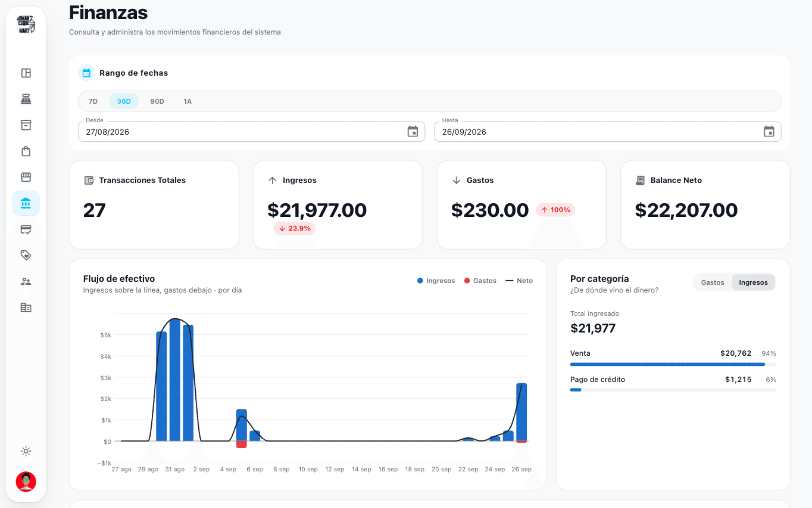The height and width of the screenshot is (508, 812).
Task: Toggle the Gastos legend in cash flow chart
Action: pyautogui.click(x=480, y=281)
